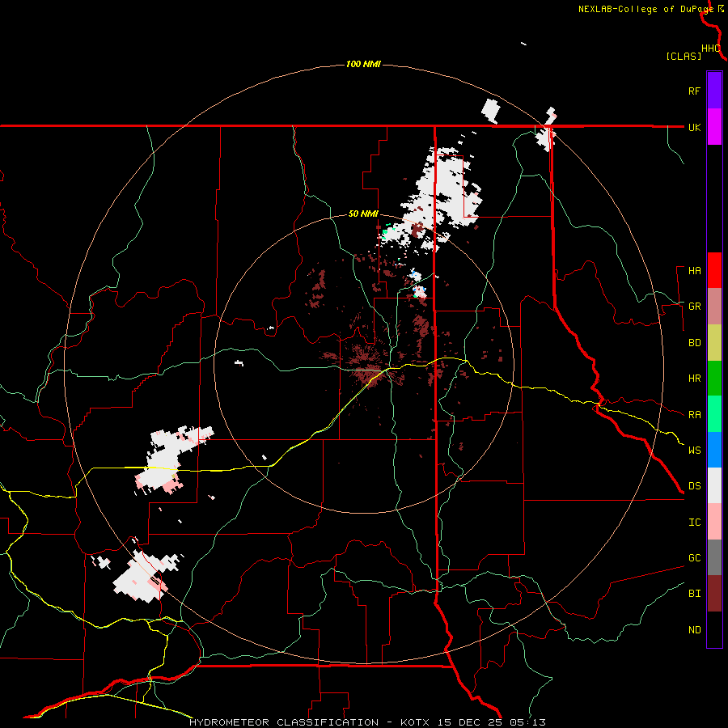This screenshot has height=728, width=728.
Task: Click the ND legend label
Action: (x=695, y=630)
